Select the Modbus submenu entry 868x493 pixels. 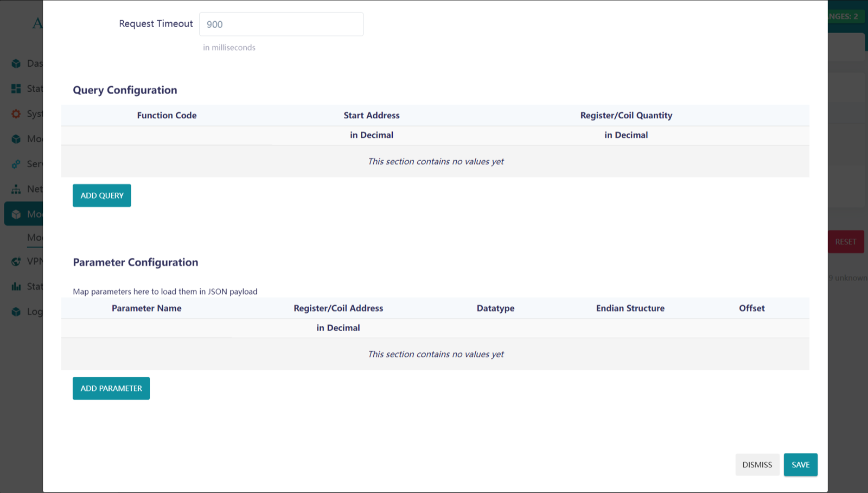(34, 237)
